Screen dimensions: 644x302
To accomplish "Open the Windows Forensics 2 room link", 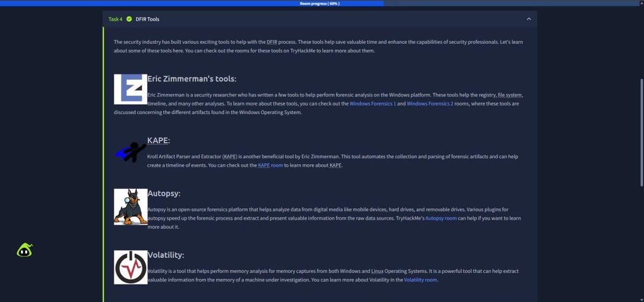I will point(430,104).
